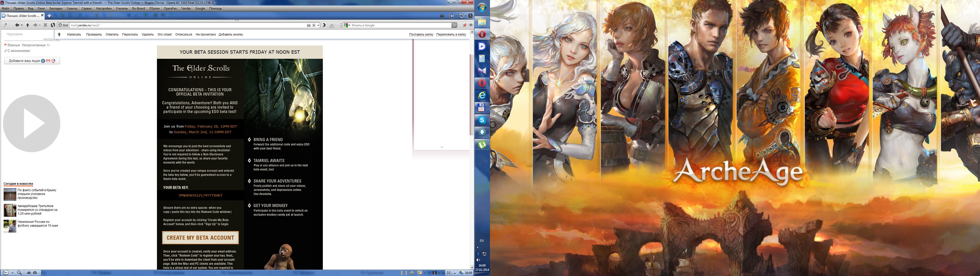Click the Черновики folder in the sidebar
Screen dimensions: 980x276
tap(15, 34)
